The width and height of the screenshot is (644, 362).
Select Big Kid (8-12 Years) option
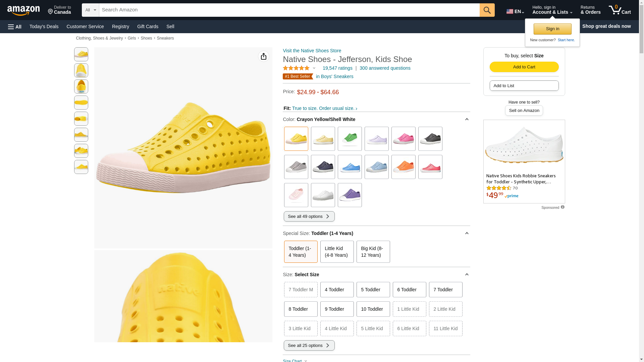(x=373, y=252)
